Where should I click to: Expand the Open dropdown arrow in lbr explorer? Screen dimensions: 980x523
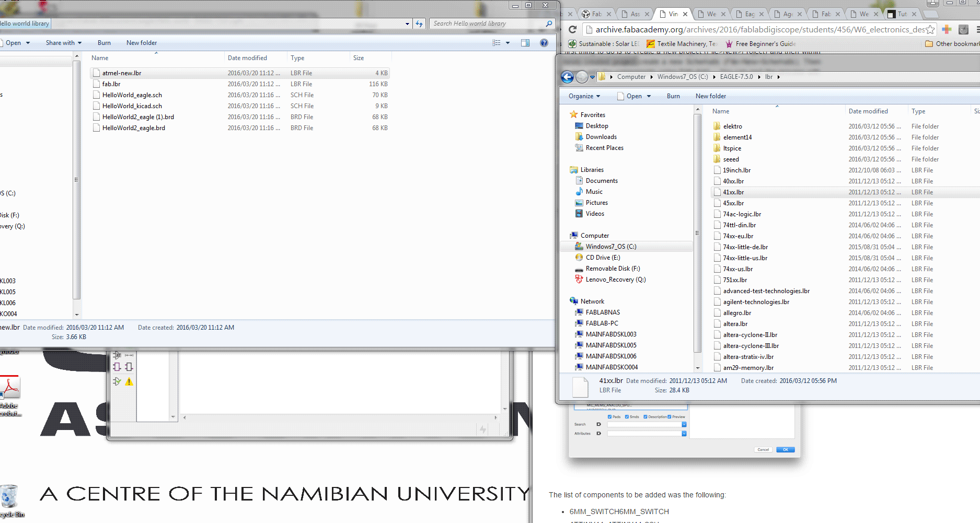click(x=649, y=96)
